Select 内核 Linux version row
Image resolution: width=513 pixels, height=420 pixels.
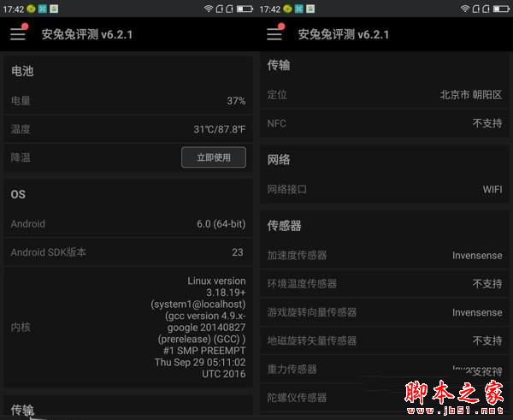(128, 327)
